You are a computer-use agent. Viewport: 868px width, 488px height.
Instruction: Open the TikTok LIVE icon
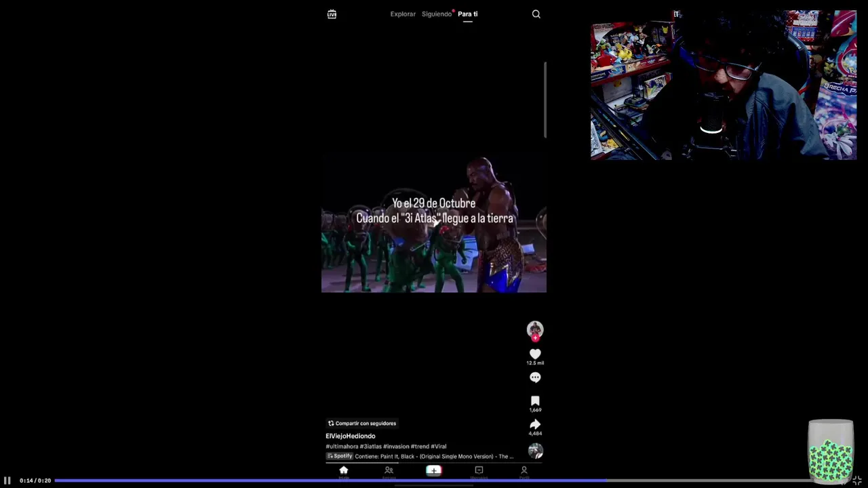(332, 14)
